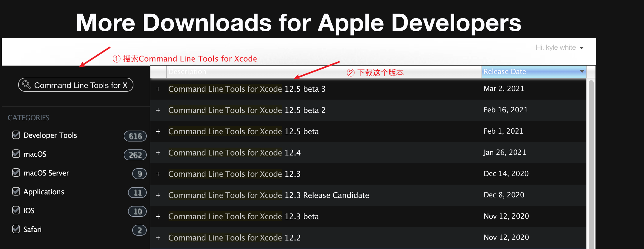This screenshot has width=644, height=249.
Task: Click the Mar 2, 2021 release date
Action: point(504,89)
